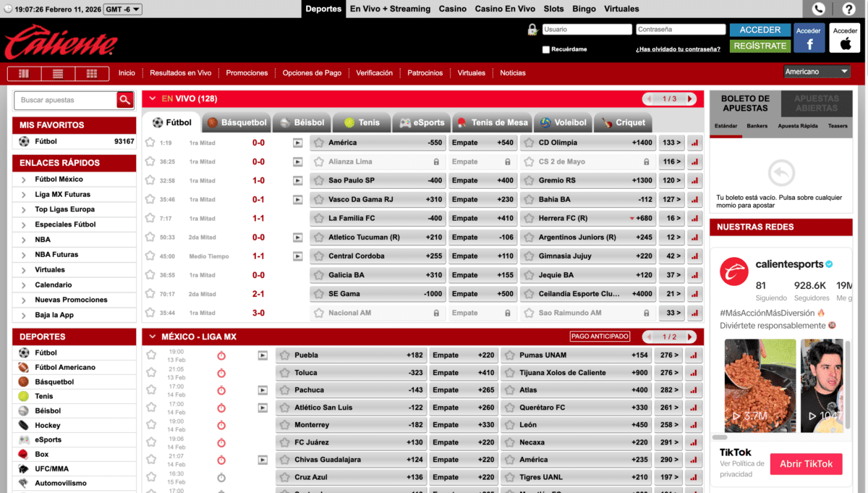Click the ACCEDER login button
The width and height of the screenshot is (868, 493).
point(760,30)
